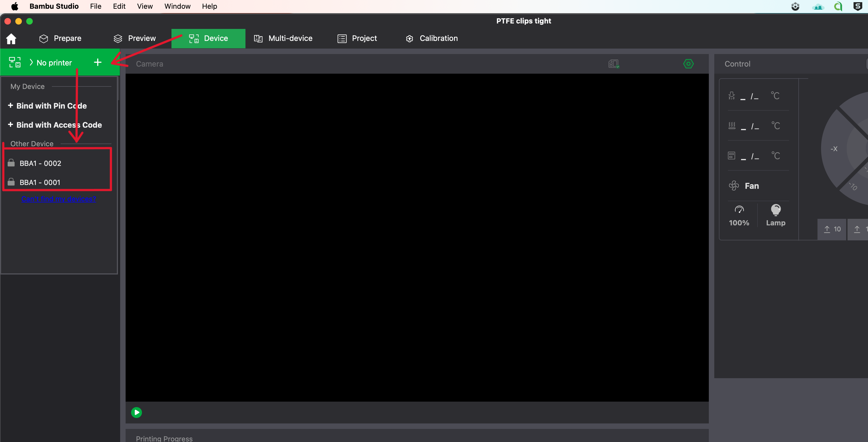Switch to the Device tab
The width and height of the screenshot is (868, 442).
click(x=208, y=38)
